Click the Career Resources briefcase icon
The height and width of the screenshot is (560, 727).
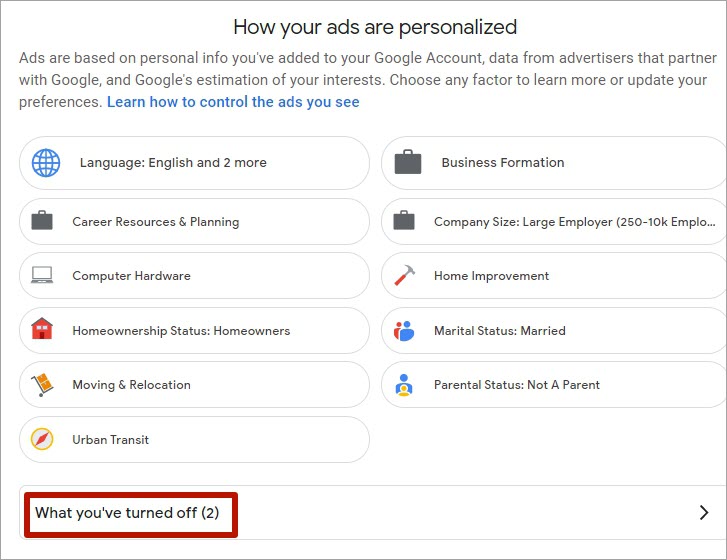click(42, 221)
